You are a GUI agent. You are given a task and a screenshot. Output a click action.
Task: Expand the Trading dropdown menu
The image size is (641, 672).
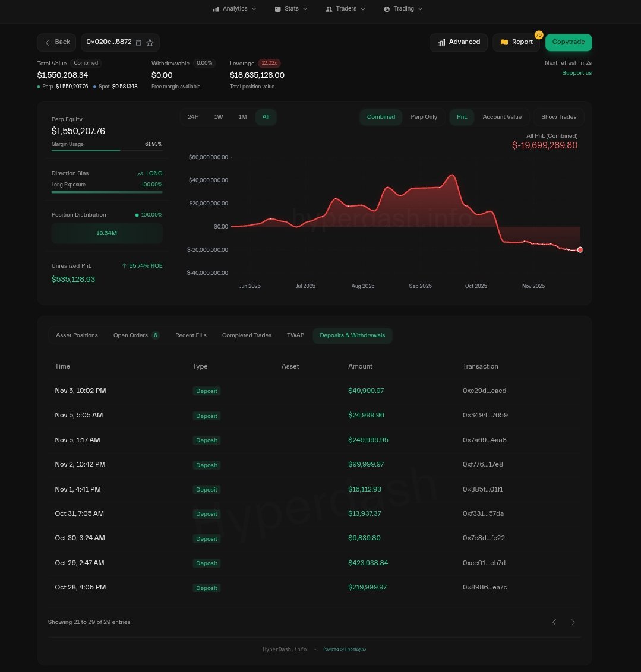click(x=403, y=9)
